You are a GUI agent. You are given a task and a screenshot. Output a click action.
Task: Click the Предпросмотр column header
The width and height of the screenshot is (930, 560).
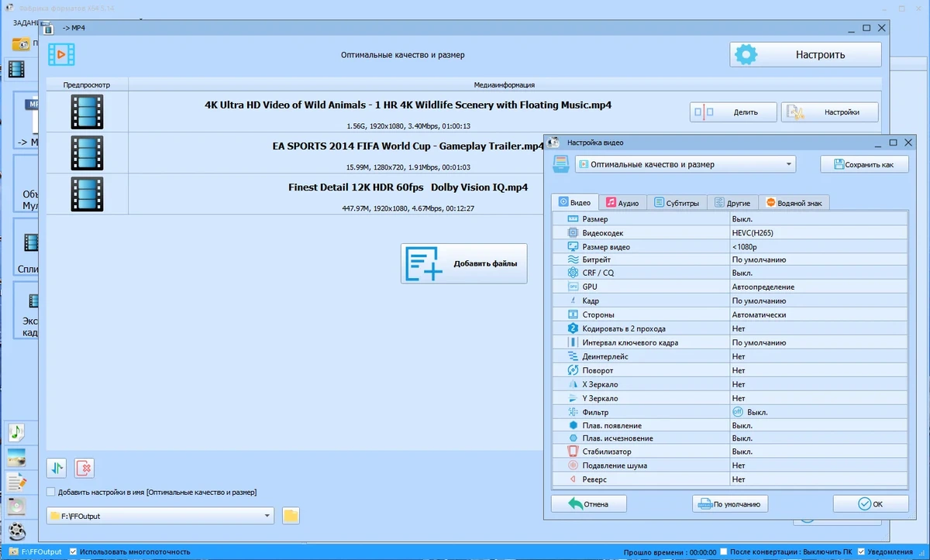click(x=87, y=84)
